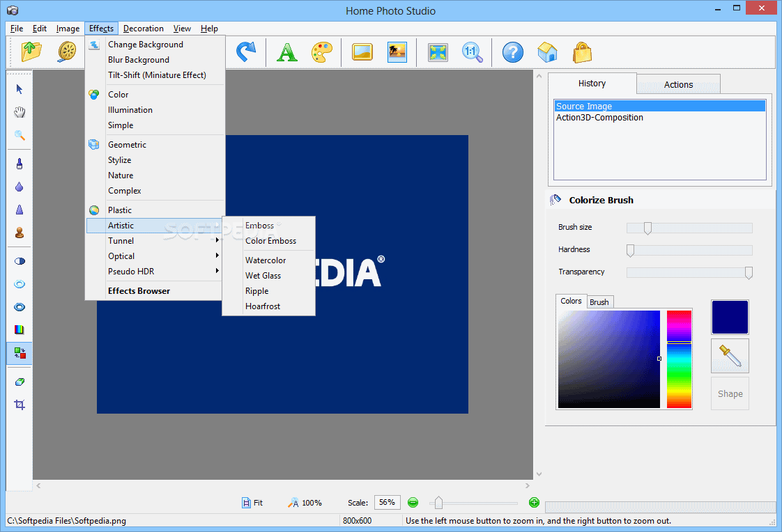
Task: Switch to the Colors tab
Action: click(571, 301)
